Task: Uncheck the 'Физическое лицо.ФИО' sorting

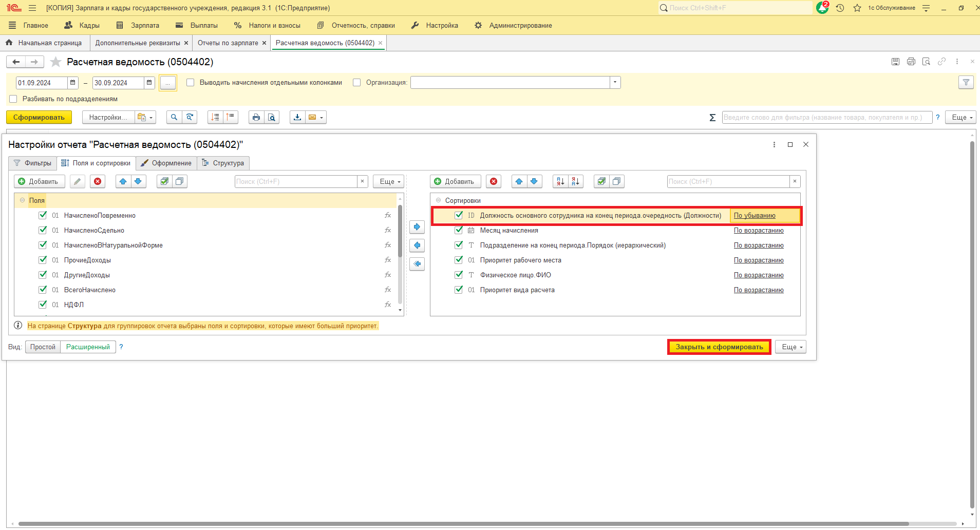Action: pos(459,275)
